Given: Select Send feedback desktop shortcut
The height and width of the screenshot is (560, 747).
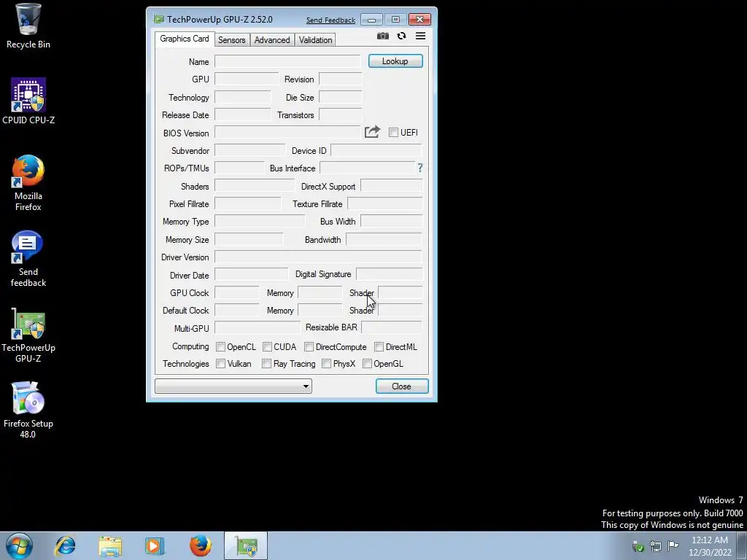Looking at the screenshot, I should coord(28,259).
